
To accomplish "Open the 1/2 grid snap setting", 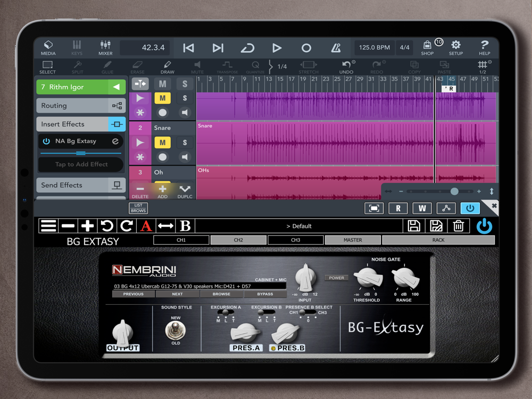I will [x=483, y=67].
